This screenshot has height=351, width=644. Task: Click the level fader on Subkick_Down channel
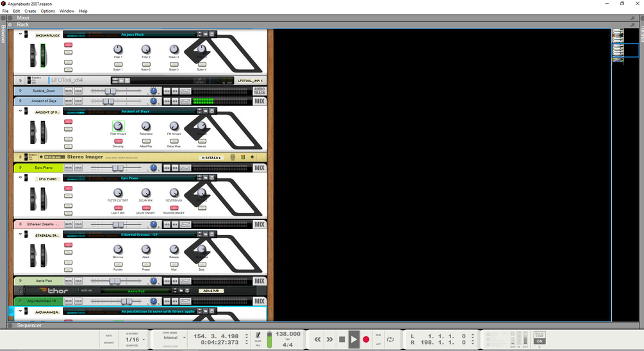110,91
